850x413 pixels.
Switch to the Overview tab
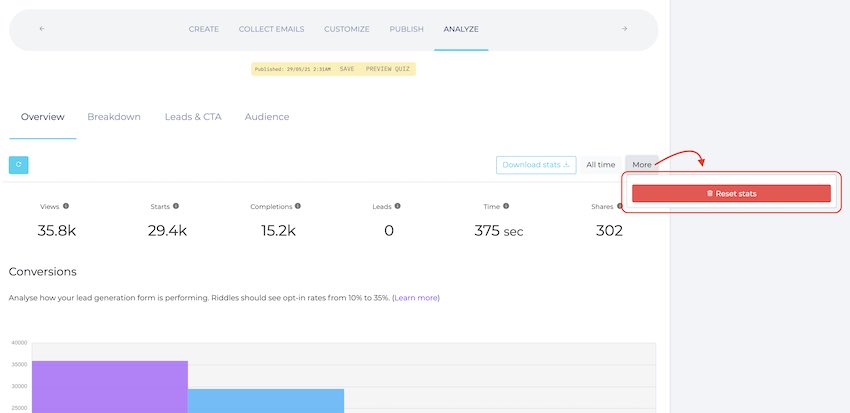[43, 117]
